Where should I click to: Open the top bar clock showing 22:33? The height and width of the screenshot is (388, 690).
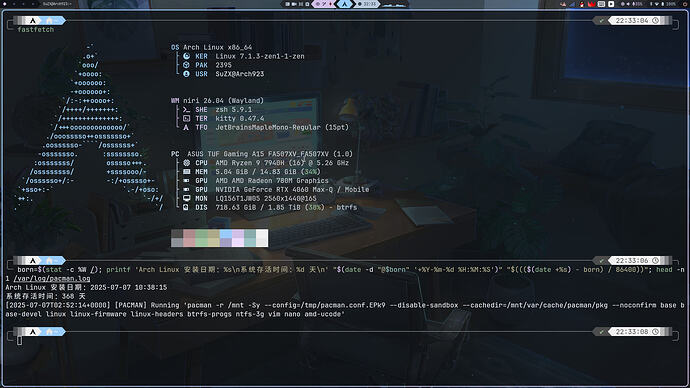(367, 4)
